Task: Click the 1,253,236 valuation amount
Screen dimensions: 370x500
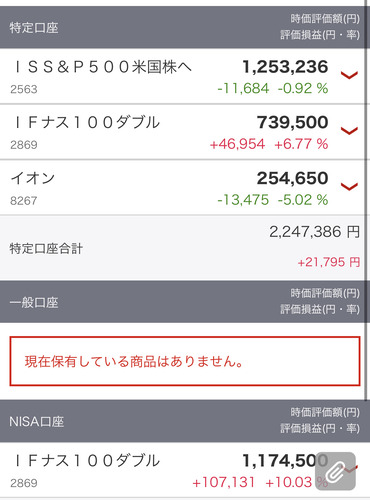Action: tap(285, 67)
